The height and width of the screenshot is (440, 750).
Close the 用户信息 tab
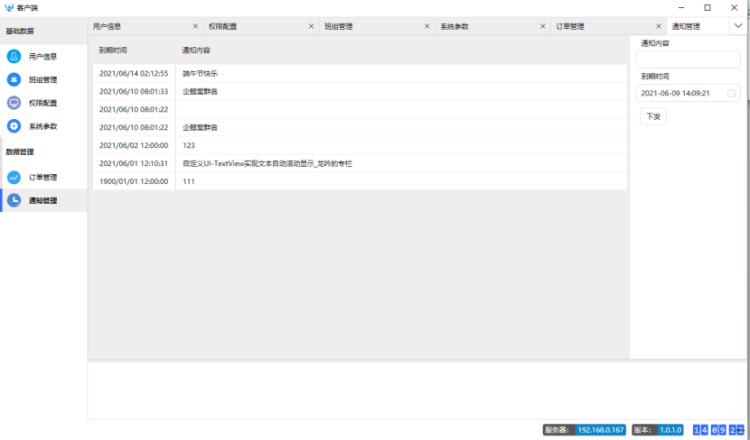[x=195, y=26]
